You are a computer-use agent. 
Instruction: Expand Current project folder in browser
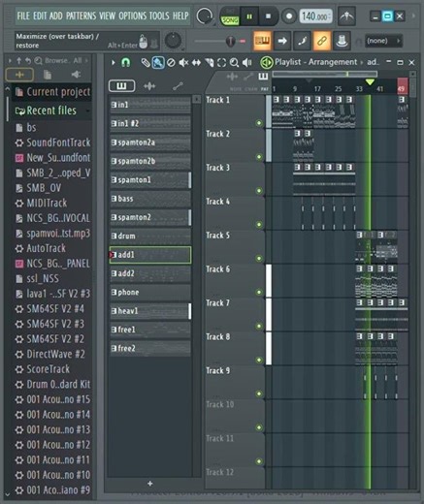coord(53,92)
